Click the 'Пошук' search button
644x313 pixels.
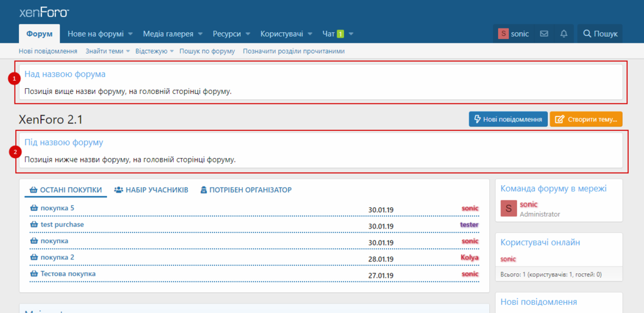tap(600, 33)
